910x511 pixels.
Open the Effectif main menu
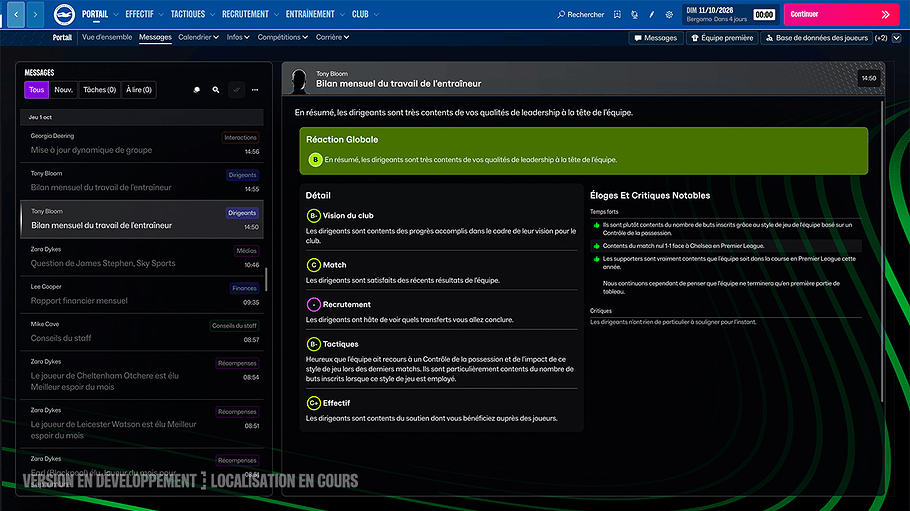coord(139,15)
